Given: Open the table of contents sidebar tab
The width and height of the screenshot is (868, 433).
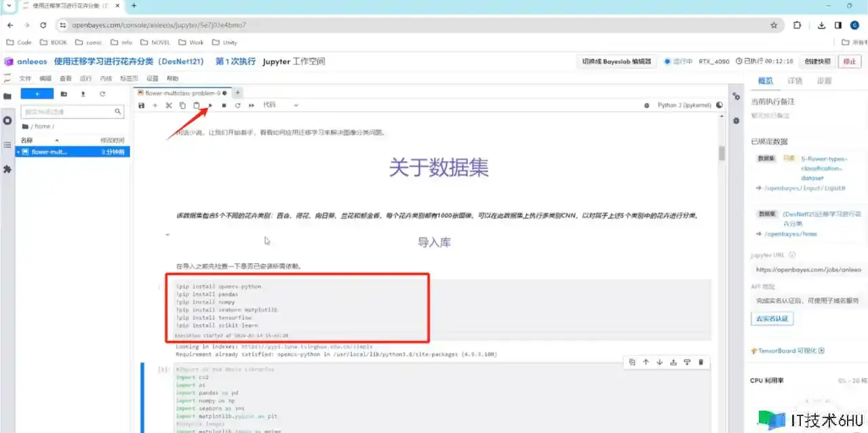Looking at the screenshot, I should click(7, 145).
